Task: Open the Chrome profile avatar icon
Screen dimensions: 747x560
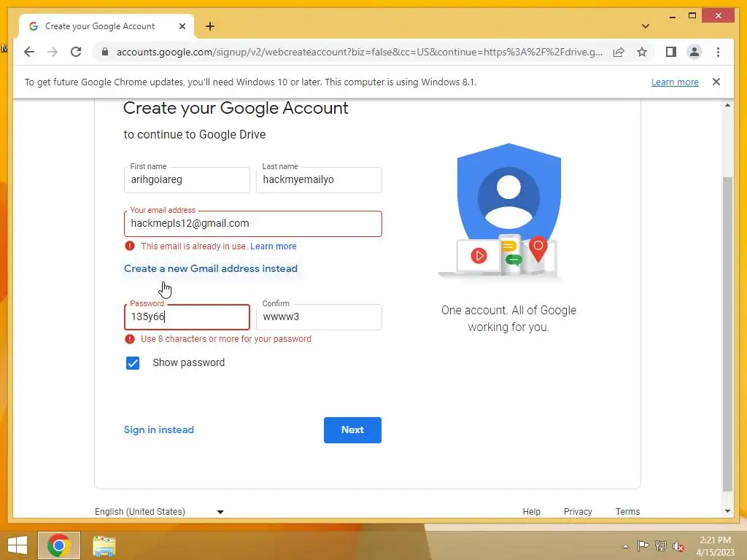Action: [694, 52]
